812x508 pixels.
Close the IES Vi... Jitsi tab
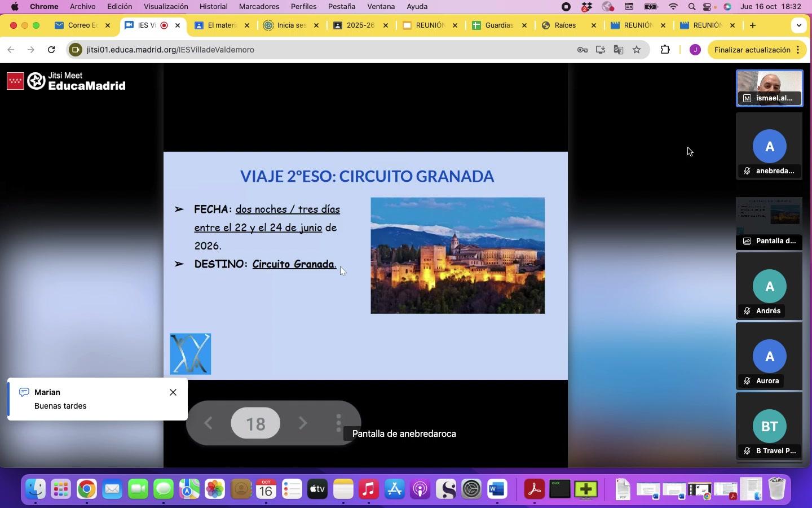pyautogui.click(x=178, y=25)
